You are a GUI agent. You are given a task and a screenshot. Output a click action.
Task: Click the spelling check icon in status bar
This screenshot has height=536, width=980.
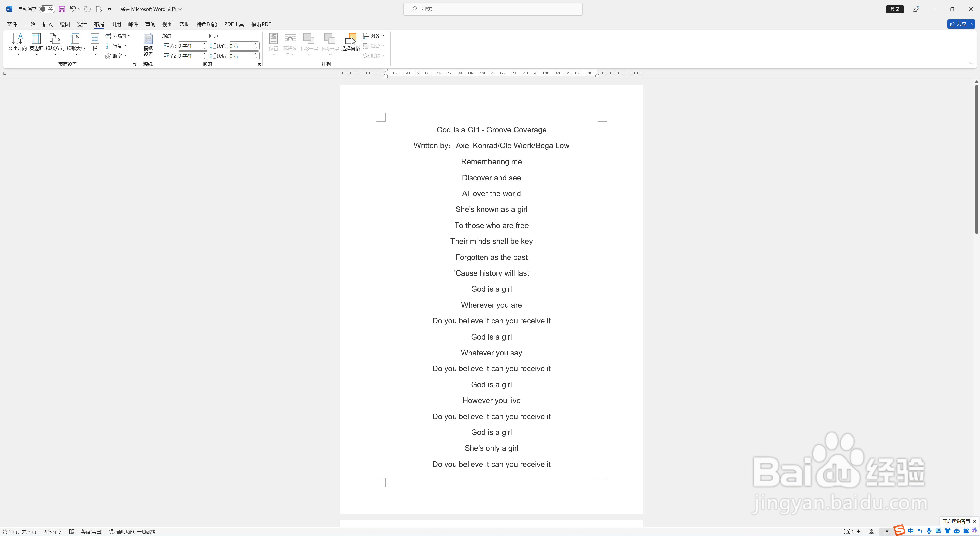tap(72, 532)
